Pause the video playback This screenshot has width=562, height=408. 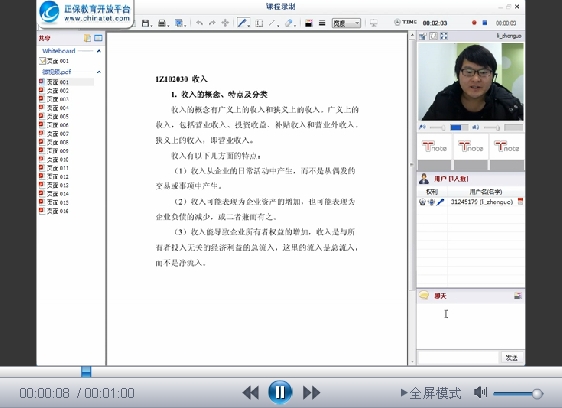pyautogui.click(x=280, y=392)
